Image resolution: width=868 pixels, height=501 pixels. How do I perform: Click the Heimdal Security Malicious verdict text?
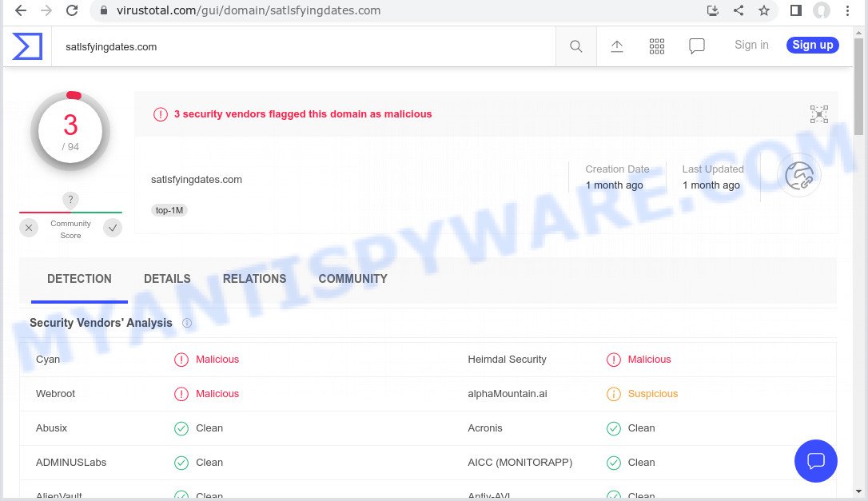(649, 360)
